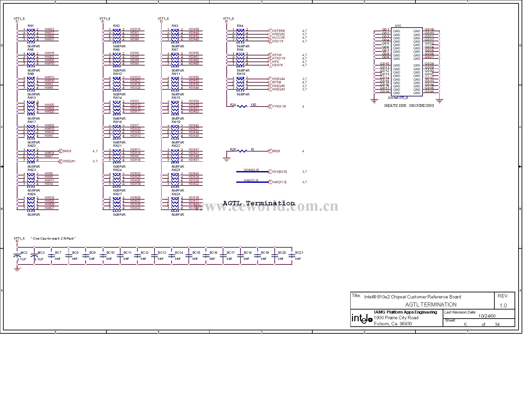Image resolution: width=532 pixels, height=411 pixels.
Task: Click the BPRI# signal label
Action: coord(277,82)
